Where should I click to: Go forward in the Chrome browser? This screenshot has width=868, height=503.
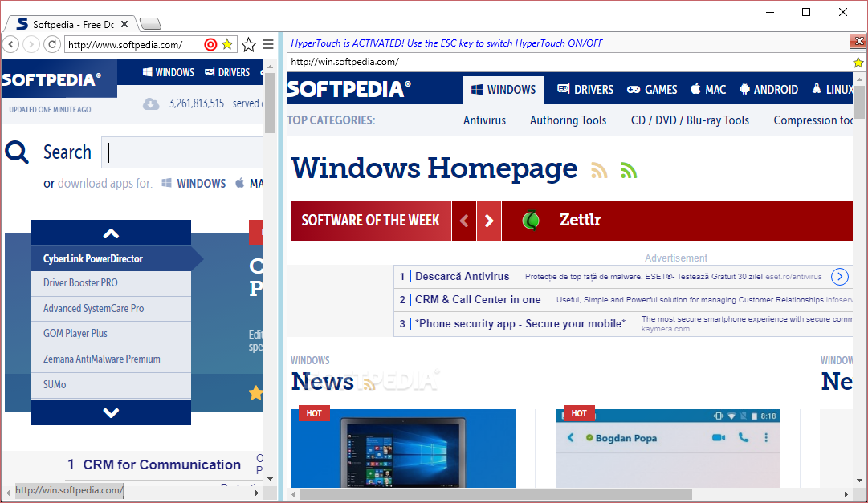(31, 44)
